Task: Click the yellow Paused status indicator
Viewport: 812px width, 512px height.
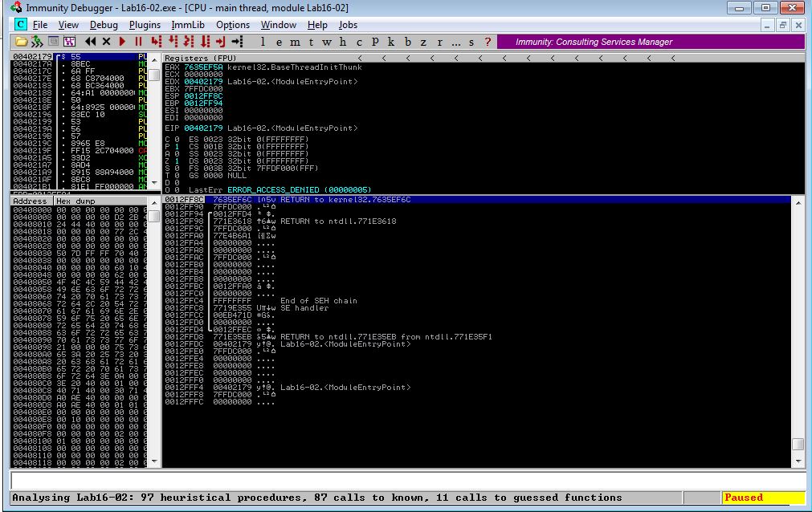Action: (x=763, y=498)
